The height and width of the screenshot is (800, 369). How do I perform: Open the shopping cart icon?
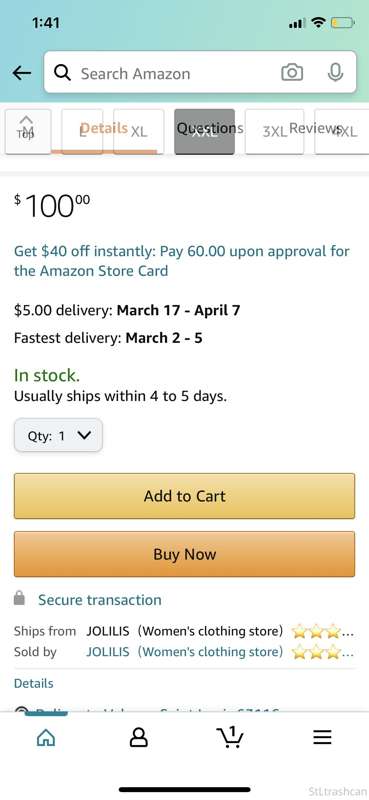coord(230,737)
